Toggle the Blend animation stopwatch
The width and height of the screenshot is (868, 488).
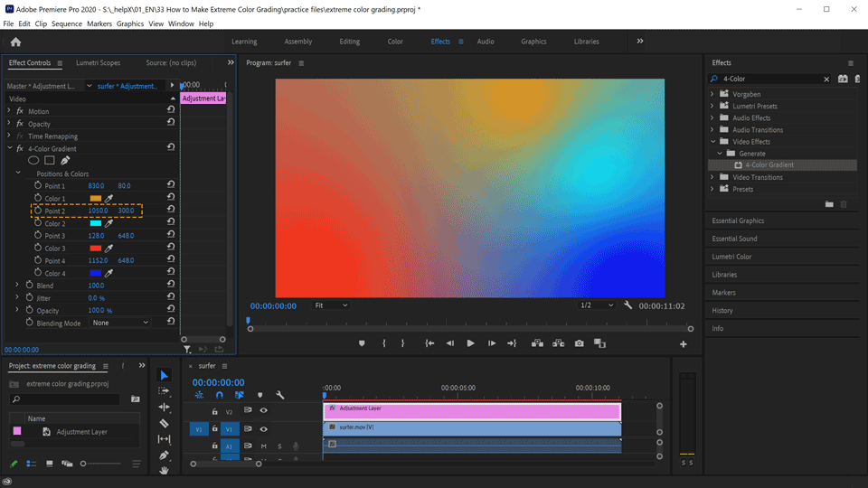[29, 285]
